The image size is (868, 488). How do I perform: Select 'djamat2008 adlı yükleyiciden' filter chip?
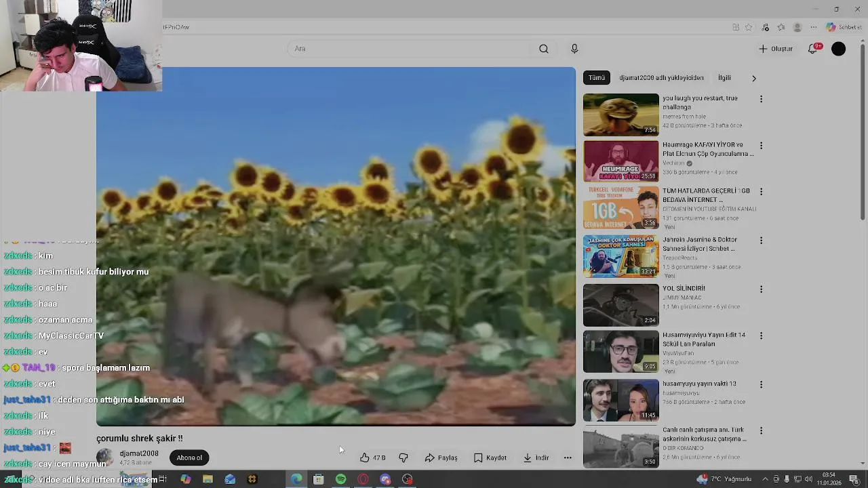coord(661,78)
